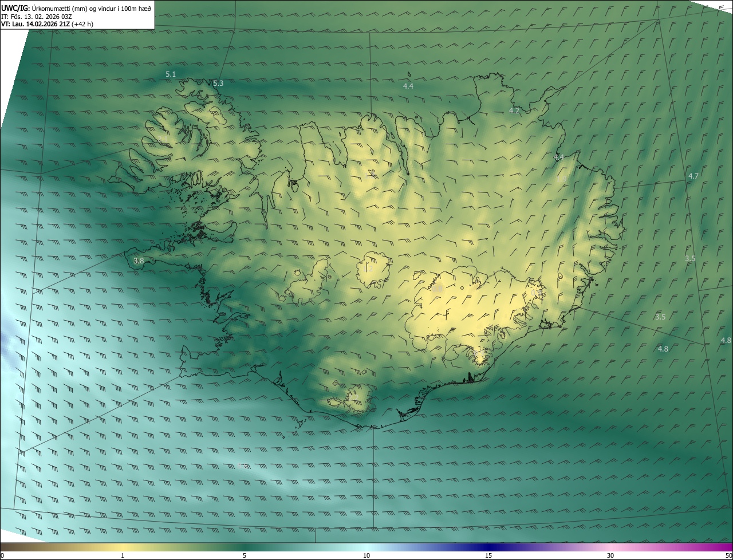Click the title 'Úrkomumætti (mm) og vindur í 100m hæð'
733x560 pixels.
pos(92,8)
